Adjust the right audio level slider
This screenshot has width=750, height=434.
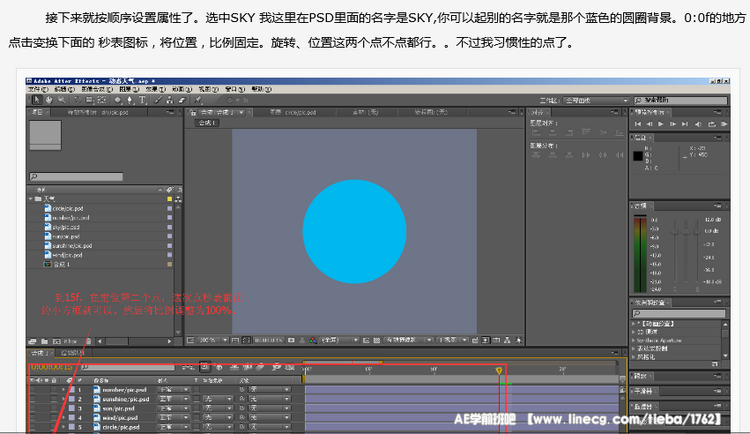[x=698, y=232]
